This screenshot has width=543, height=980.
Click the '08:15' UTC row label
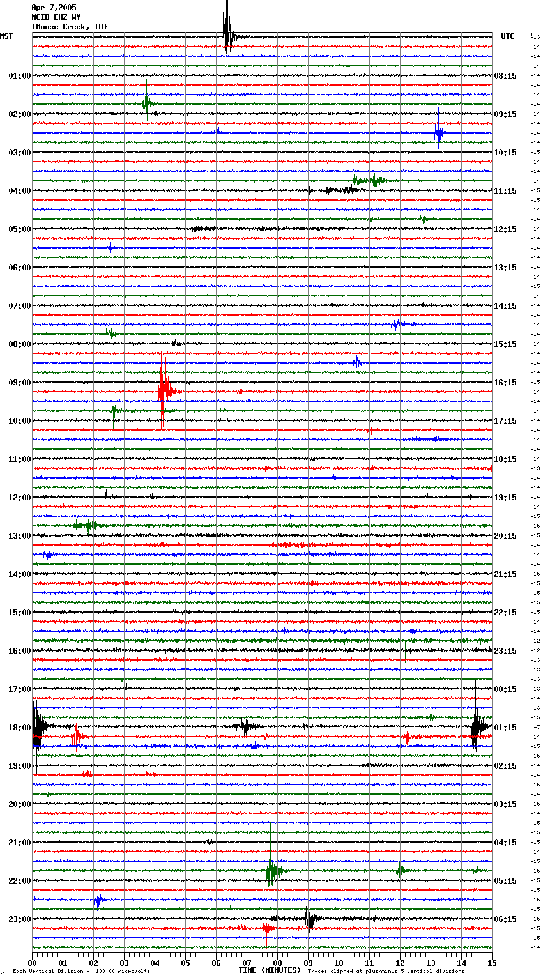(505, 76)
